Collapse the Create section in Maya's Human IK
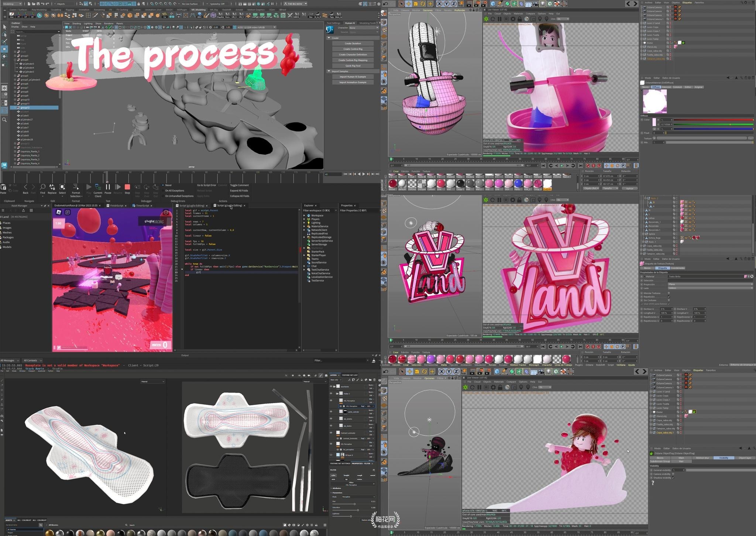This screenshot has height=536, width=756. click(x=329, y=38)
